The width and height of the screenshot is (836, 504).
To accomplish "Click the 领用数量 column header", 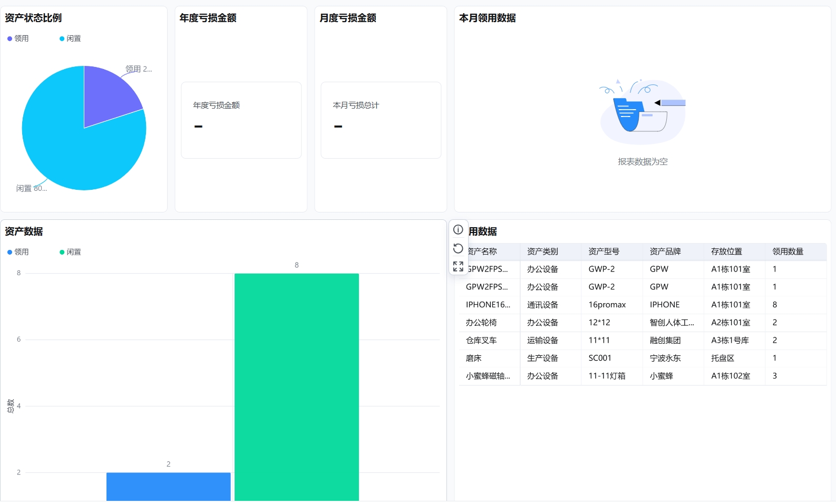I will pos(788,251).
